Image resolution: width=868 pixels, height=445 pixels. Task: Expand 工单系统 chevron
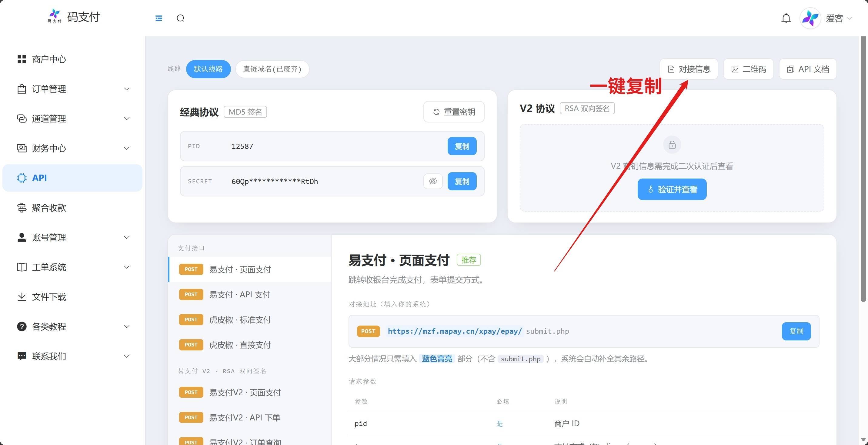coord(127,267)
